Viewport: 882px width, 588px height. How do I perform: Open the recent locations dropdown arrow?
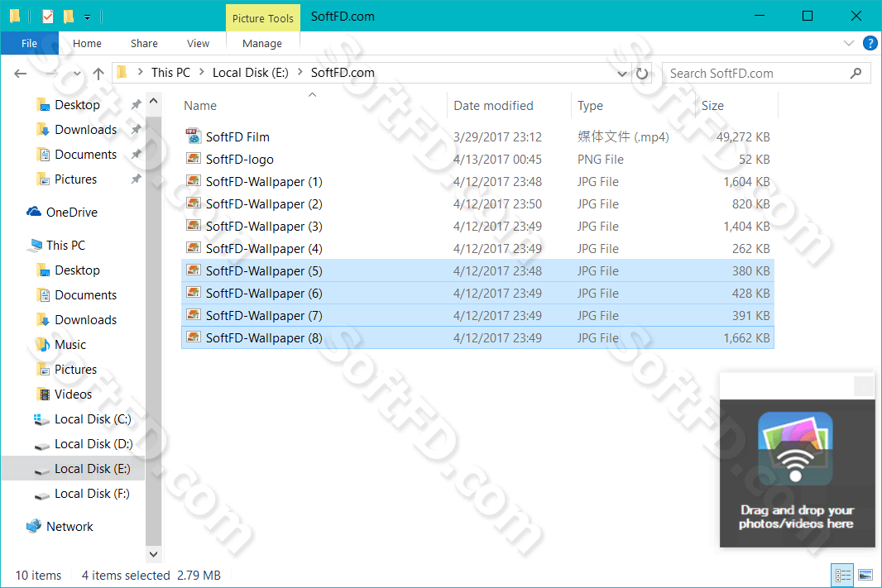tap(77, 74)
